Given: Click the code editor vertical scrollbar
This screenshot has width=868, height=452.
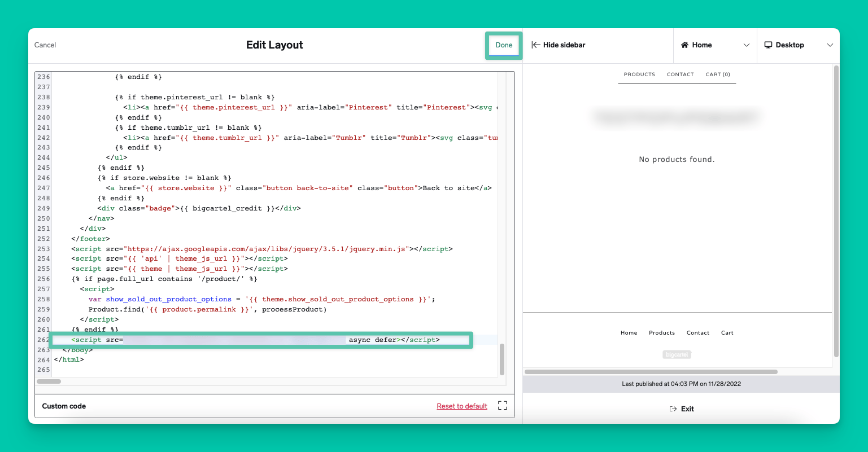Looking at the screenshot, I should (502, 359).
